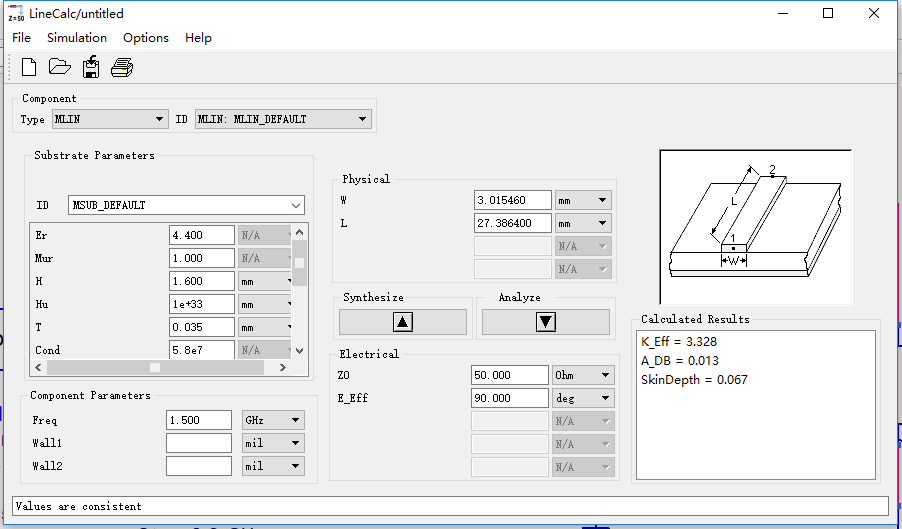Click the Open folder toolbar icon
902x529 pixels.
[x=60, y=68]
